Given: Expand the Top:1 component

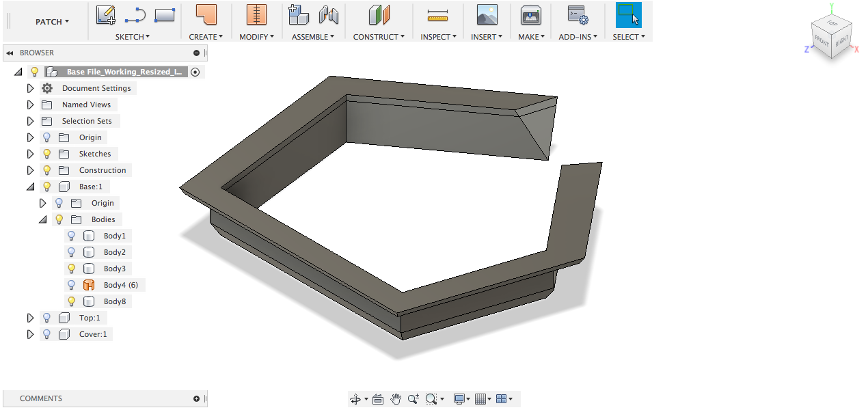Looking at the screenshot, I should point(30,318).
